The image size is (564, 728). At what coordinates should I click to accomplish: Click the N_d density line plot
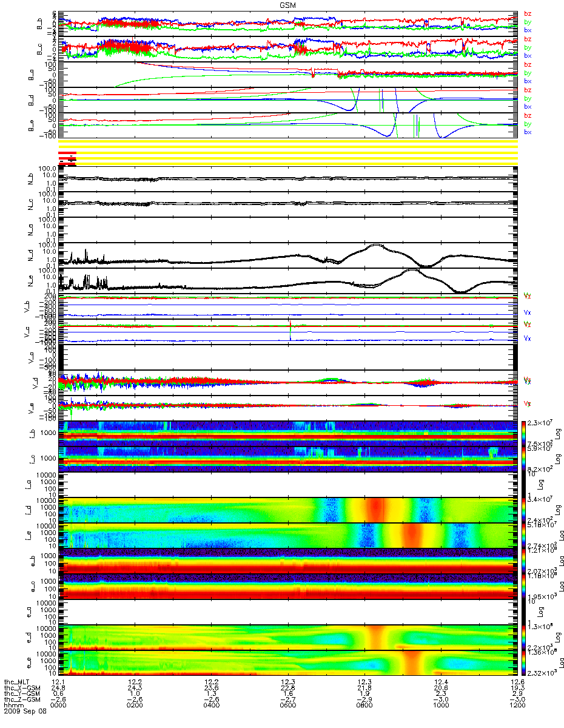click(x=287, y=255)
